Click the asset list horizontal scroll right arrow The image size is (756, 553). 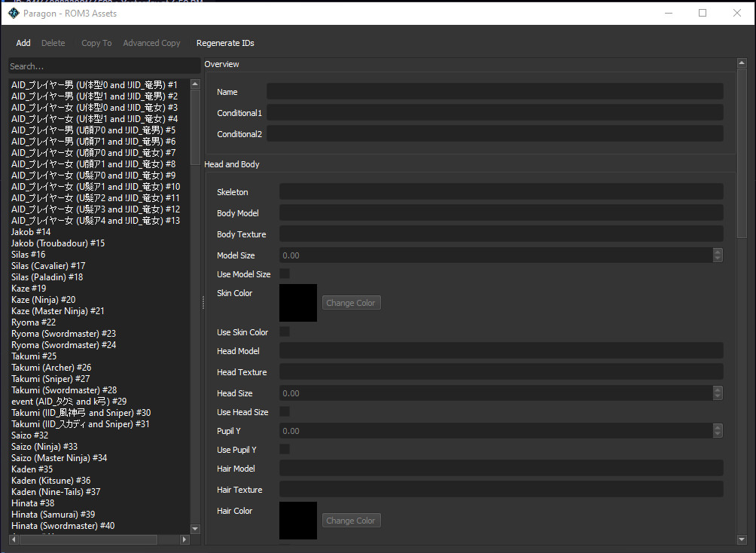pyautogui.click(x=184, y=539)
